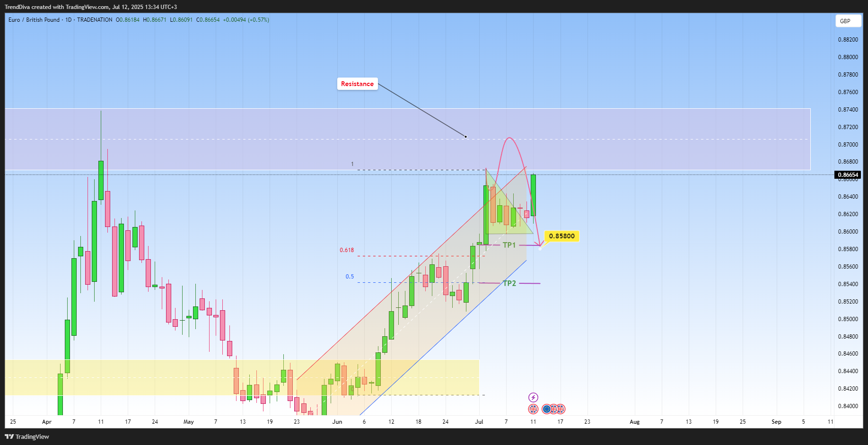Select the blue 0.5 Fibonacci level label
The height and width of the screenshot is (445, 868).
click(350, 277)
